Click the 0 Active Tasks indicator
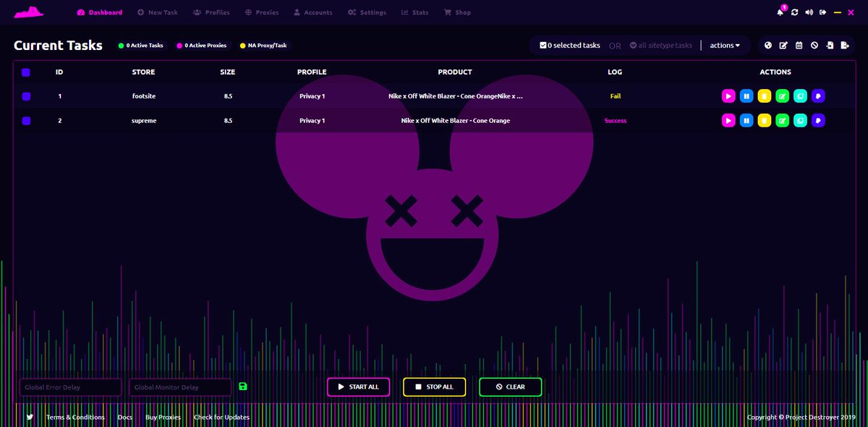 [x=141, y=45]
